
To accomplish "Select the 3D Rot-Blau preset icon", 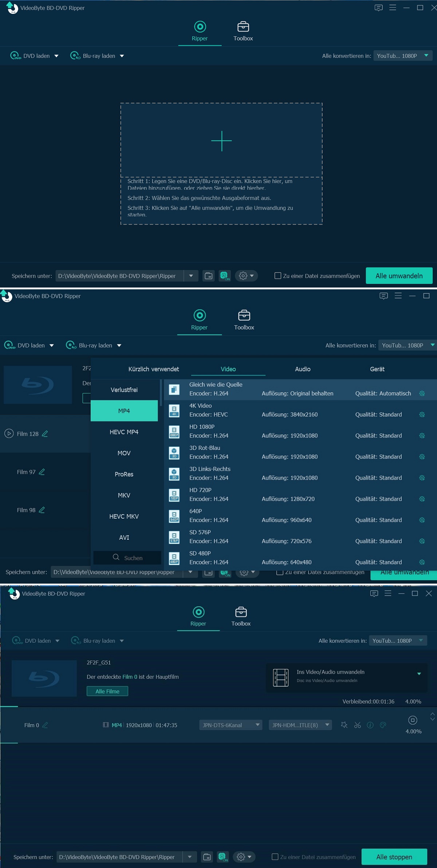I will click(174, 453).
